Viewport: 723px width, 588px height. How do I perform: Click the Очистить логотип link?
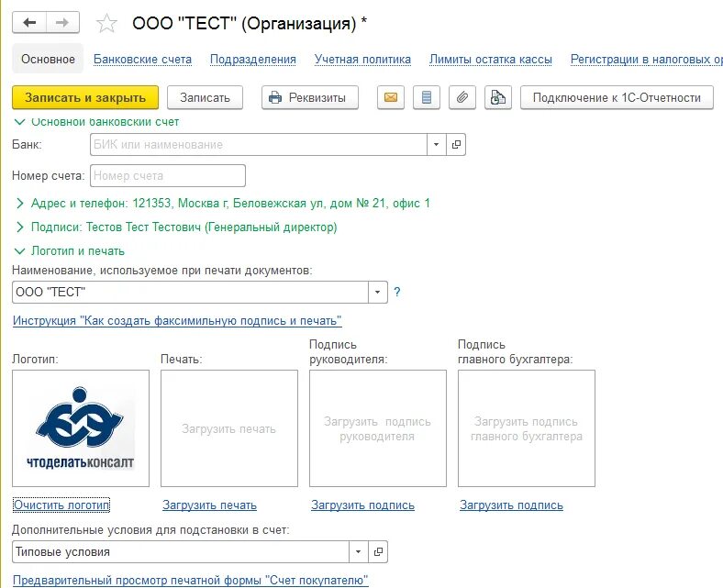pyautogui.click(x=61, y=505)
